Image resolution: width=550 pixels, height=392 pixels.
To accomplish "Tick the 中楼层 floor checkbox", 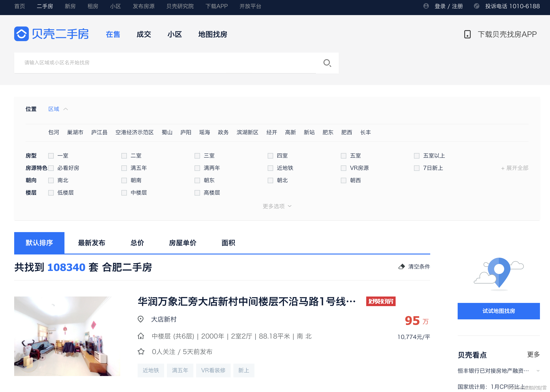I will point(124,193).
